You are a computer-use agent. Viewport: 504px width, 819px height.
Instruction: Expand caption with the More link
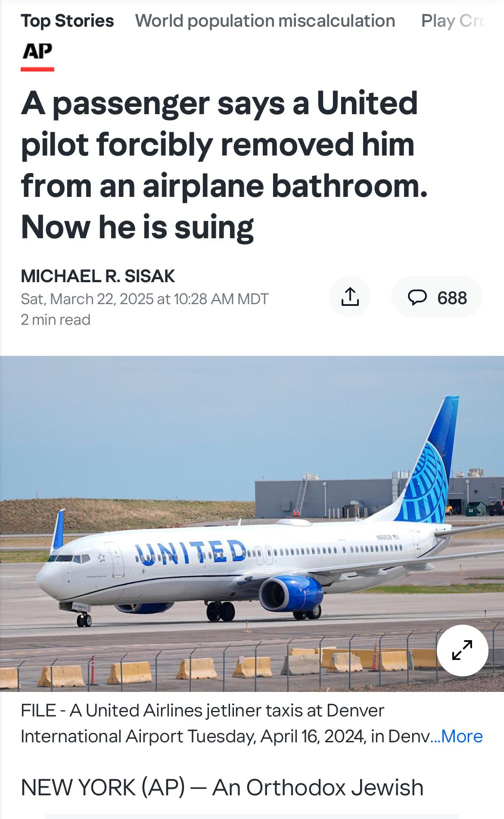(462, 736)
